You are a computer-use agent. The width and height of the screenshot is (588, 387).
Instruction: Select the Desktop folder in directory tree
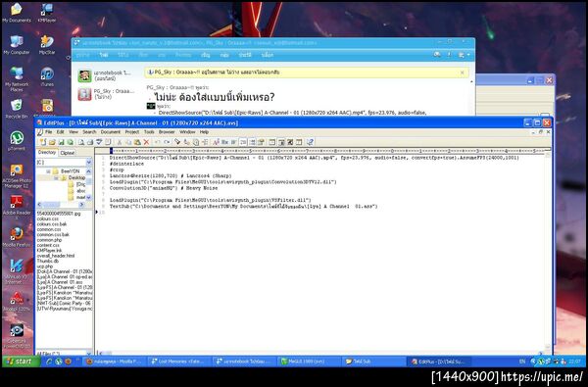(x=76, y=177)
